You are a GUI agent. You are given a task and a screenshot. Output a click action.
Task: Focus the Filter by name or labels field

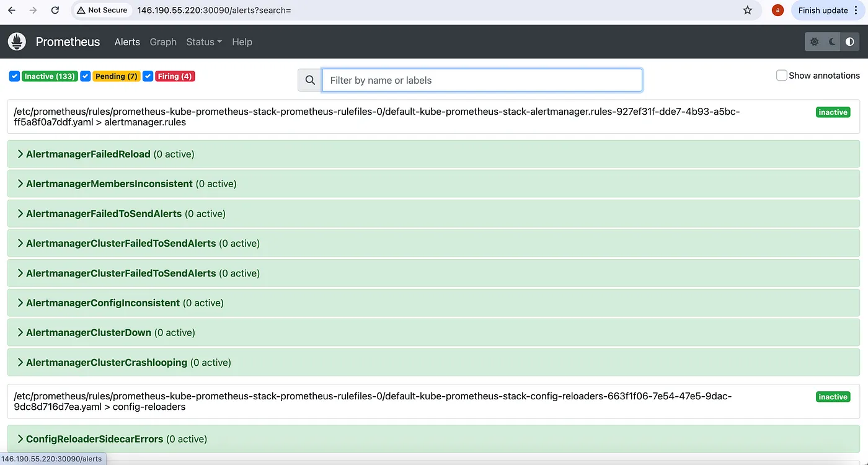point(482,80)
